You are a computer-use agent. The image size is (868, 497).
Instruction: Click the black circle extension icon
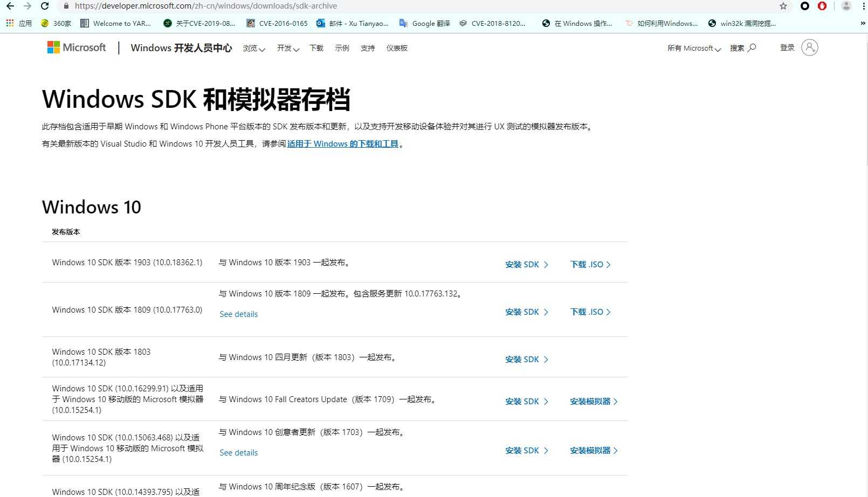805,6
